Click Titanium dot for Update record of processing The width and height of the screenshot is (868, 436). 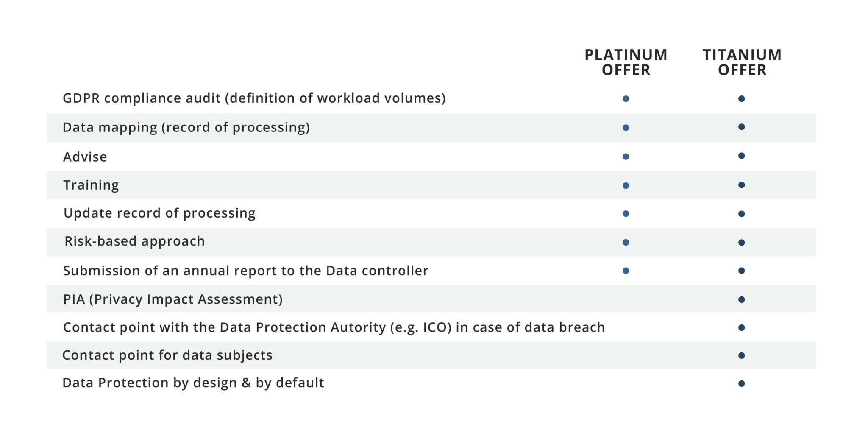(741, 214)
